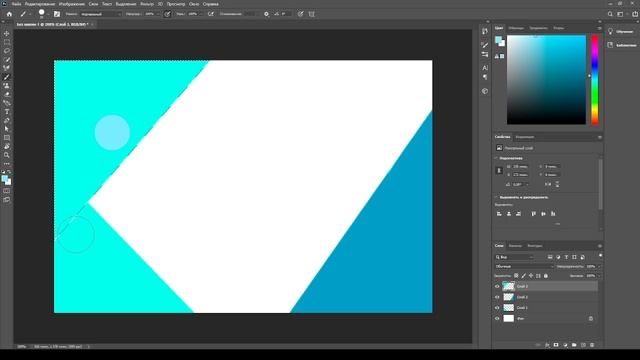Click create new adjustment layer icon

pos(565,345)
